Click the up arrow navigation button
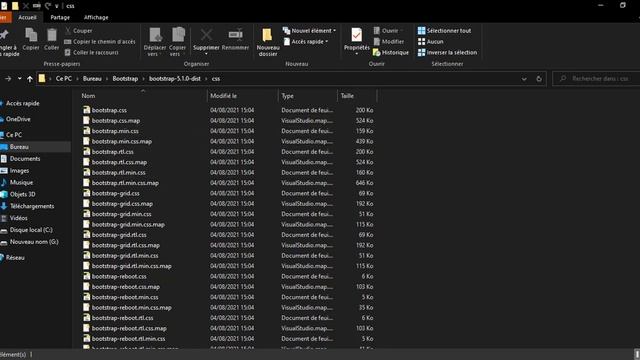Image resolution: width=640 pixels, height=360 pixels. pos(30,79)
